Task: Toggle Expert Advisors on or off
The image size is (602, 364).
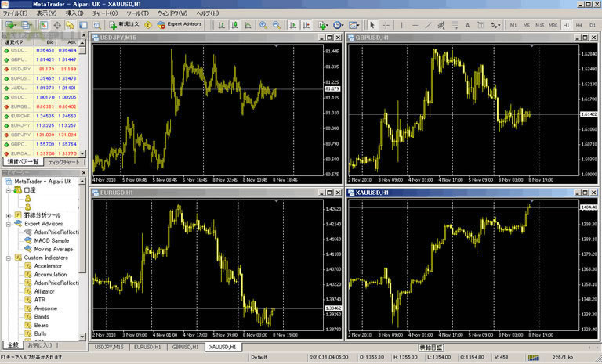Action: point(180,25)
